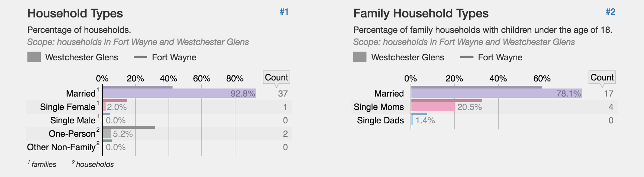Click the #2 chart anchor link
The image size is (644, 177).
coord(610,12)
